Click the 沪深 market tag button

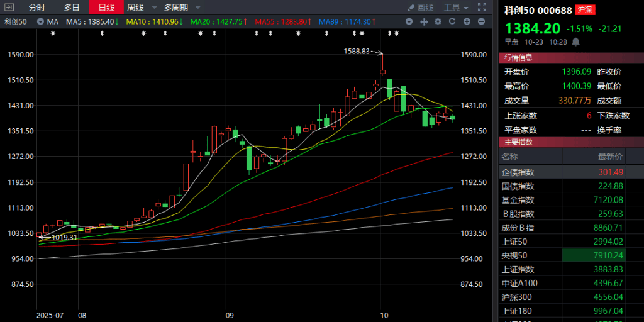pos(584,9)
